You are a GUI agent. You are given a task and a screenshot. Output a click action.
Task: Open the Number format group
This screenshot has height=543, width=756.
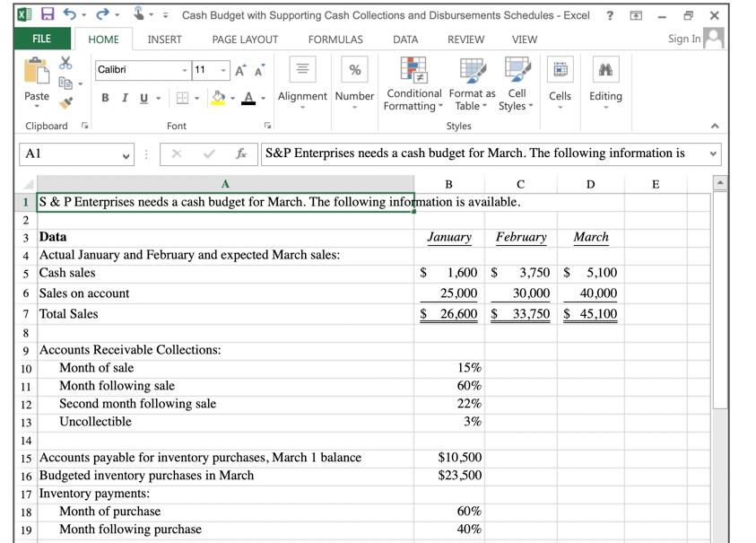(354, 83)
